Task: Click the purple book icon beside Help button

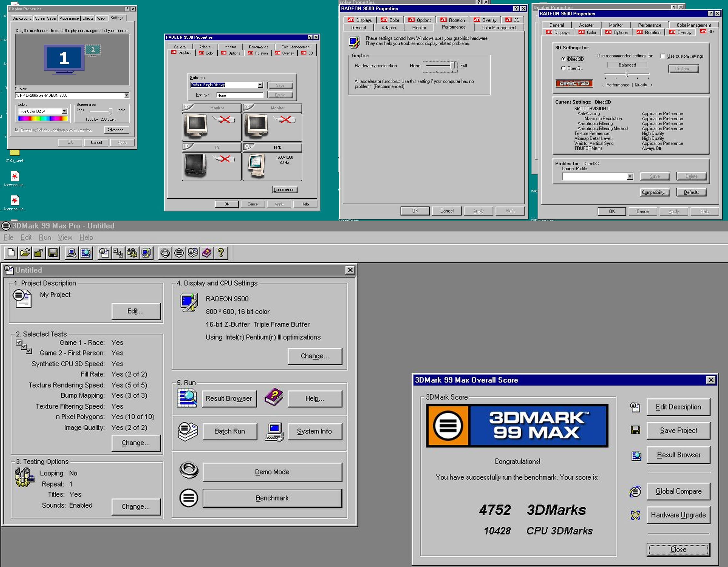Action: (274, 397)
